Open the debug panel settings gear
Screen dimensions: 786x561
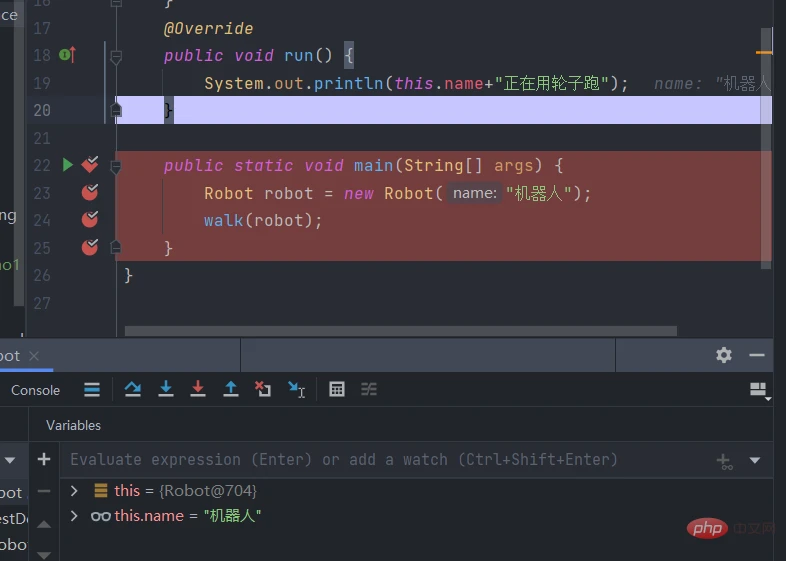pyautogui.click(x=724, y=355)
